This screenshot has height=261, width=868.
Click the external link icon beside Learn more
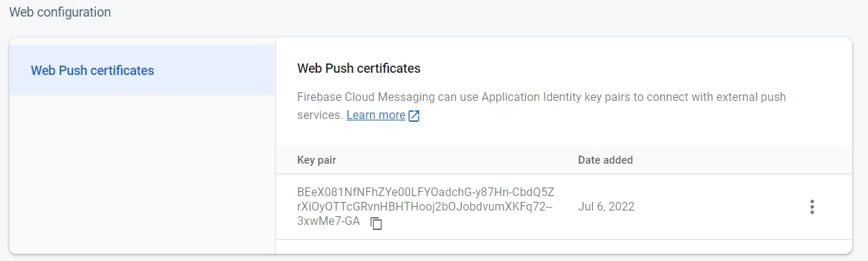414,116
